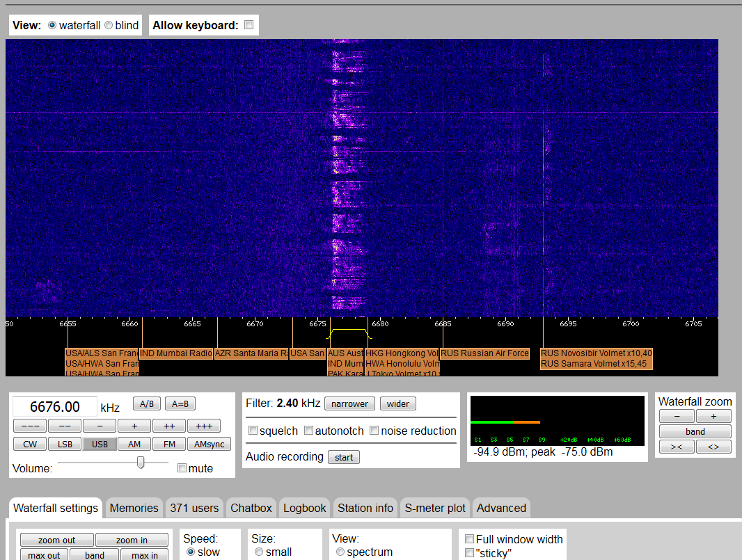Widen the filter with the wider button

398,403
